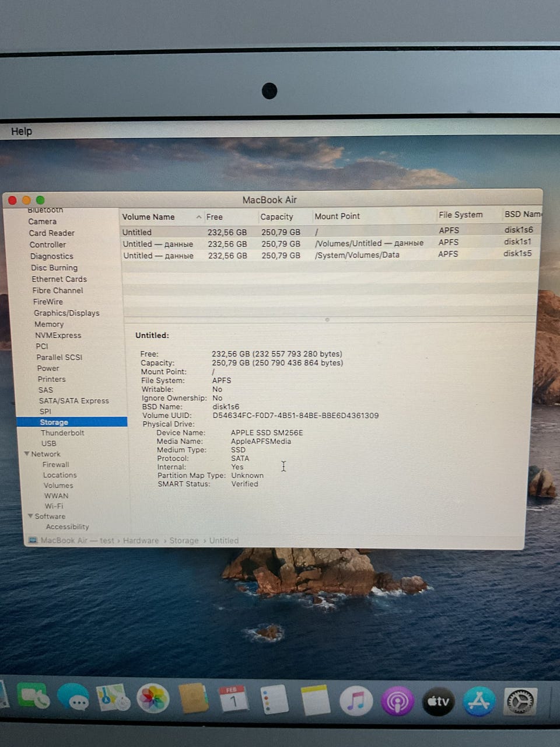Select Printers in the sidebar
The width and height of the screenshot is (560, 747).
point(52,379)
